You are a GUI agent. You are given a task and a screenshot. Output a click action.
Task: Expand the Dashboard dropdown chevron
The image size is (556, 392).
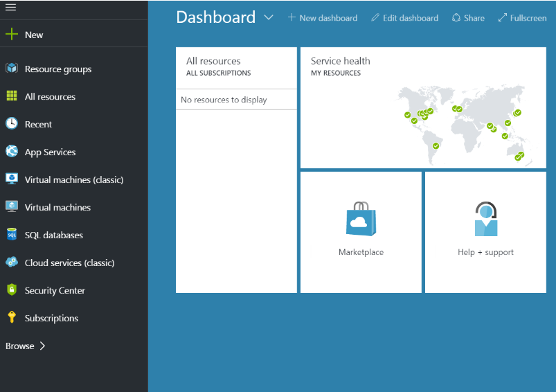pos(269,17)
